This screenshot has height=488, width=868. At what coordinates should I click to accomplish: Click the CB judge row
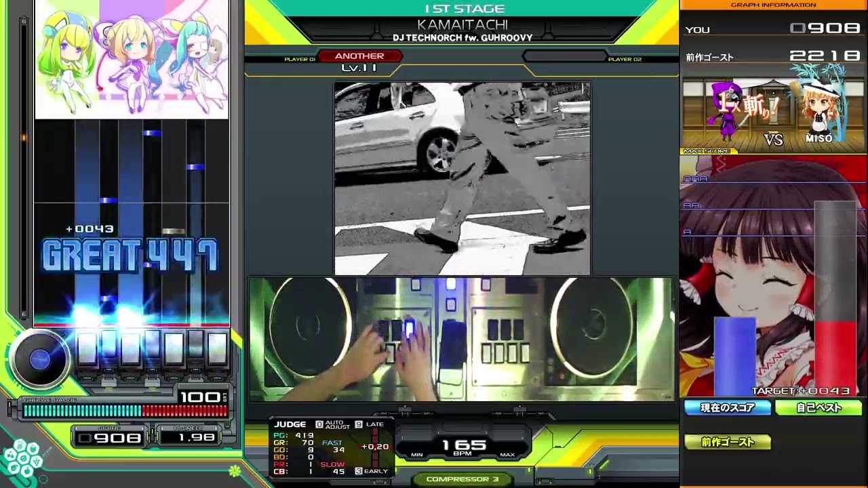click(x=293, y=472)
